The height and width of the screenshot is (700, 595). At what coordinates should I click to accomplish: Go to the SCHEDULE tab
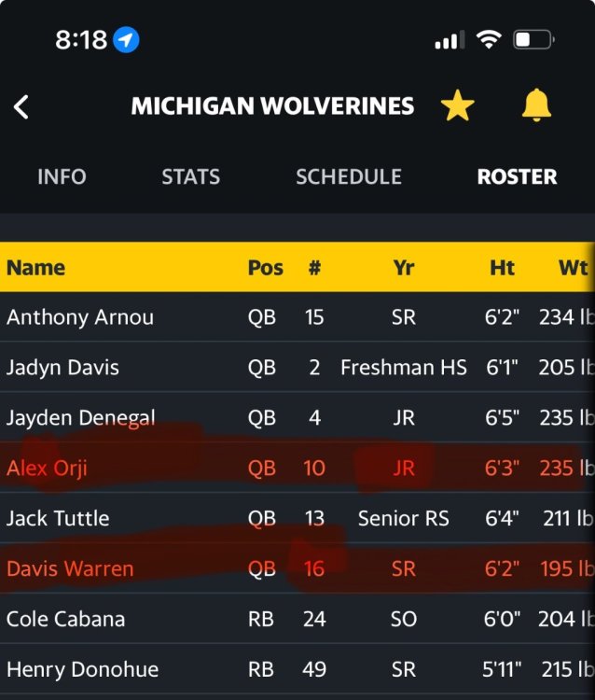click(348, 176)
